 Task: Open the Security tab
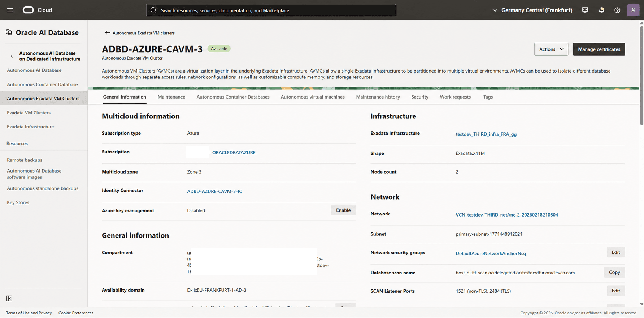point(420,97)
